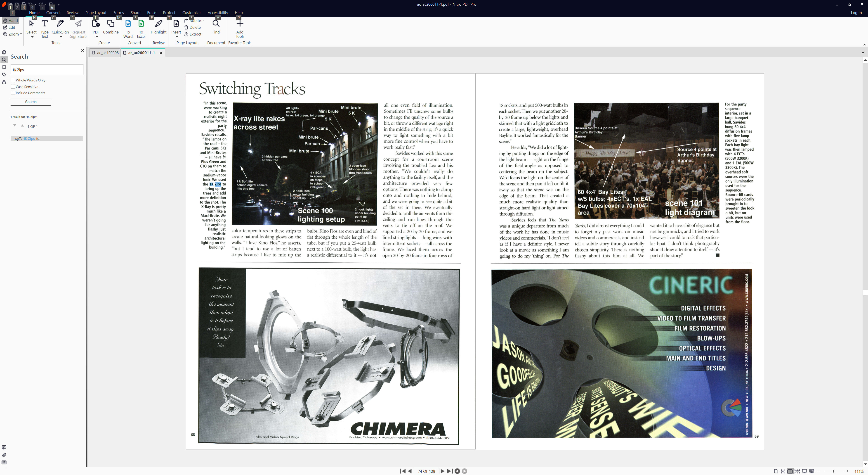
Task: Toggle the Case Sensitive checkbox
Action: (13, 87)
